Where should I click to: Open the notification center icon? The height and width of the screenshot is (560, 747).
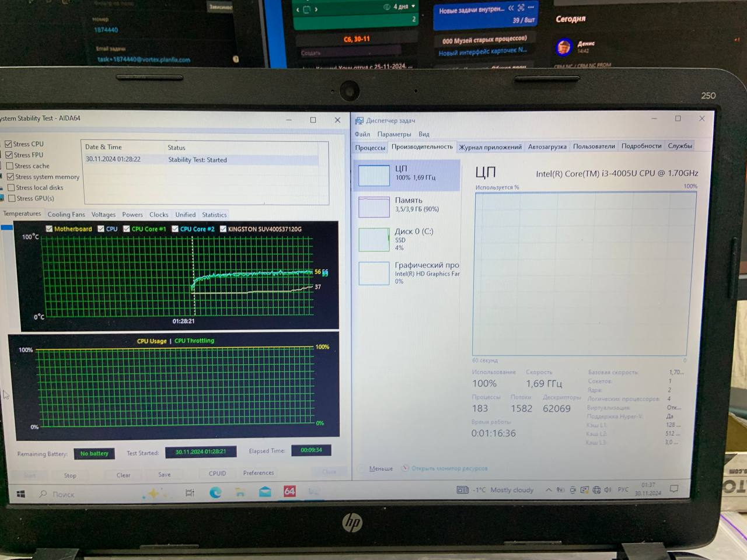[674, 489]
